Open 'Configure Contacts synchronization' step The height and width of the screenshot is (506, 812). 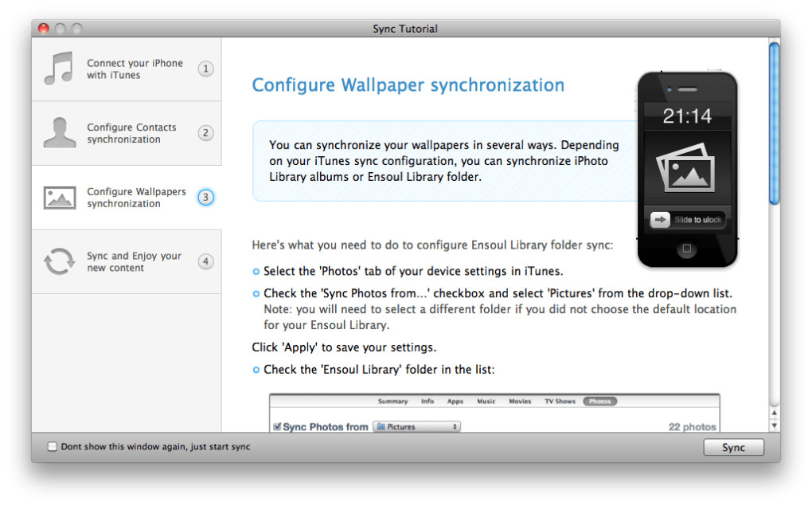click(x=127, y=133)
